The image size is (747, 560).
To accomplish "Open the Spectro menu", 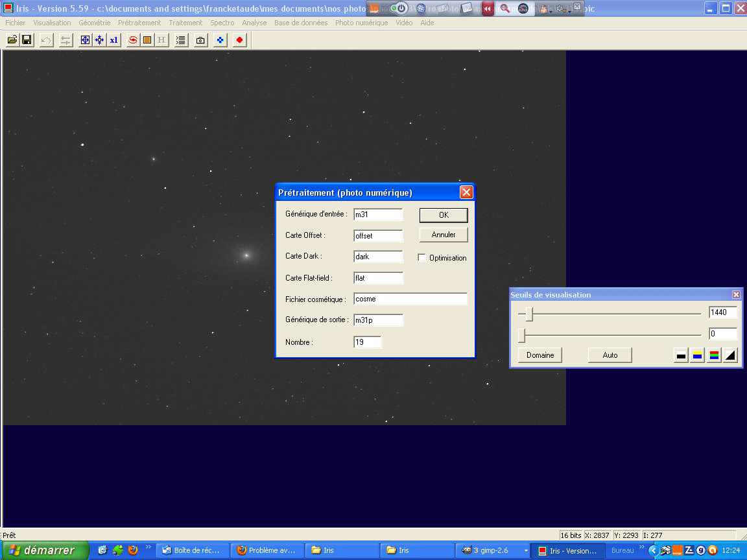I will point(222,23).
